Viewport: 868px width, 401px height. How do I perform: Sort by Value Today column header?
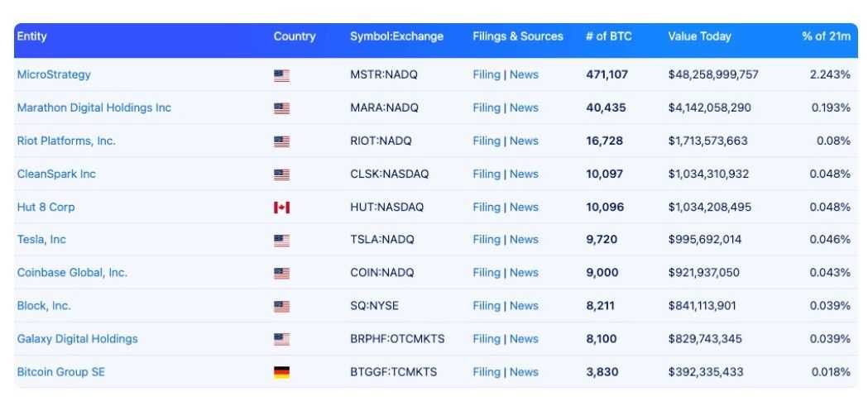(699, 36)
